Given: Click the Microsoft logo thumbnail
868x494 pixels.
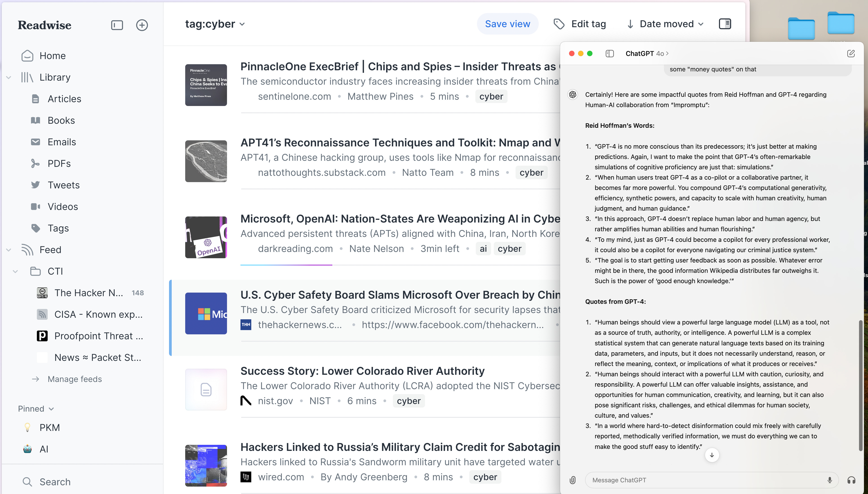Looking at the screenshot, I should click(x=206, y=313).
